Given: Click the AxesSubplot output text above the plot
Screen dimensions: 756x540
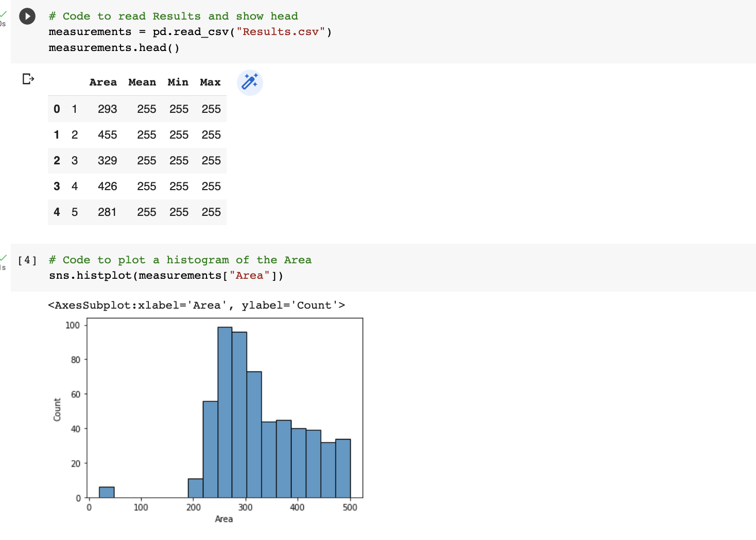Looking at the screenshot, I should [197, 305].
